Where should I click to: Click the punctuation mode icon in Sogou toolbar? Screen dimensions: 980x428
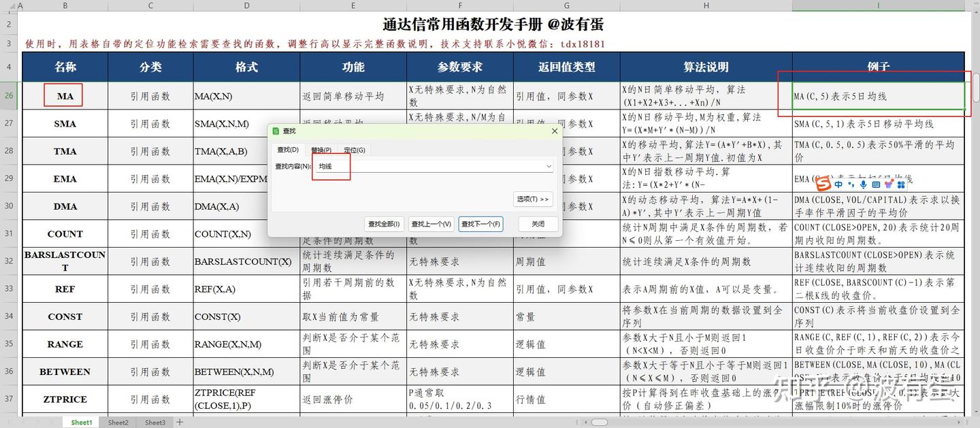pos(851,185)
